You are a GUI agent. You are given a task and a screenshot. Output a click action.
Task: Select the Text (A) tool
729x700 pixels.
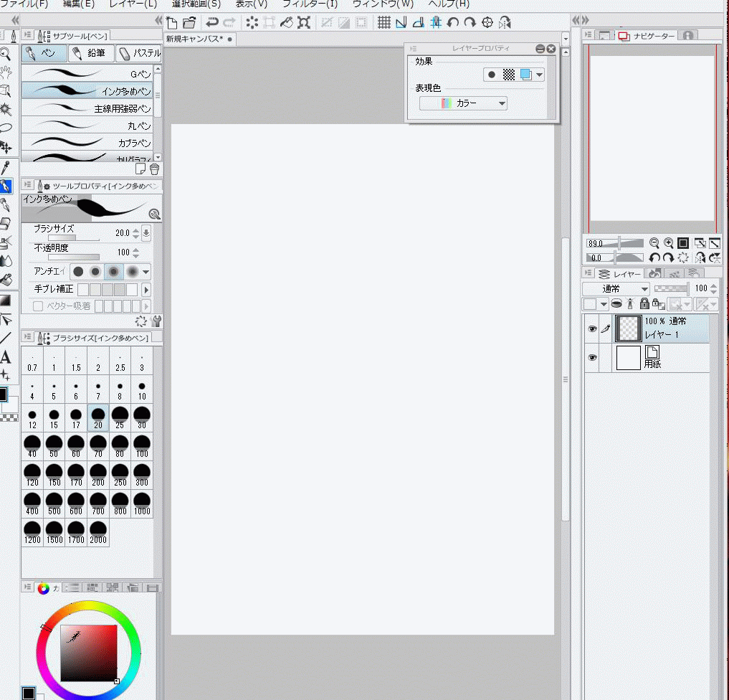pyautogui.click(x=6, y=358)
